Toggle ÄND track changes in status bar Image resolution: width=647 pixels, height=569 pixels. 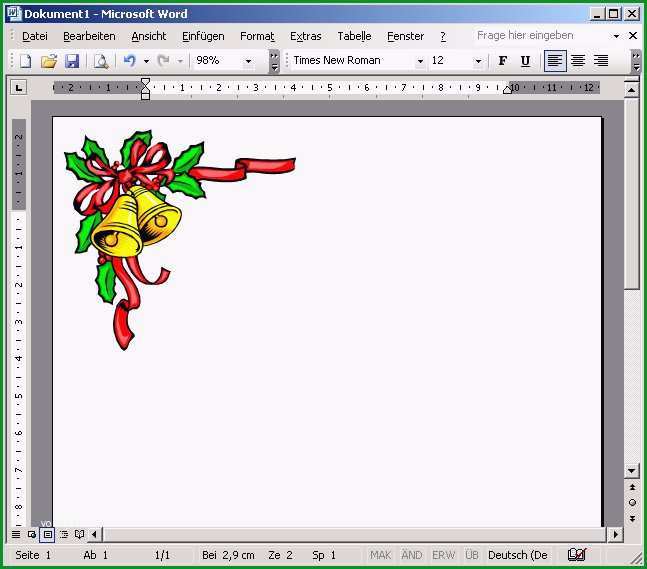coord(412,555)
